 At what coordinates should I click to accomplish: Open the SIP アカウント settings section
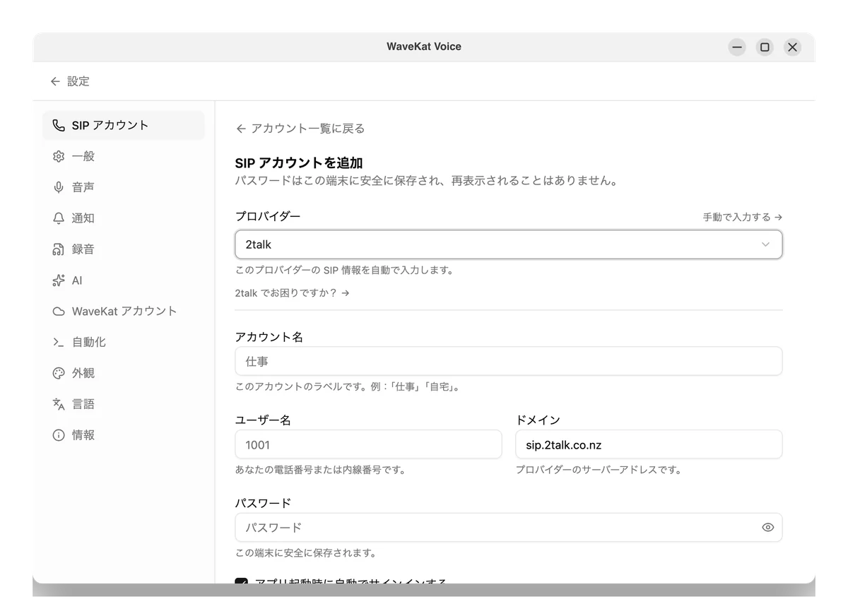(x=124, y=125)
